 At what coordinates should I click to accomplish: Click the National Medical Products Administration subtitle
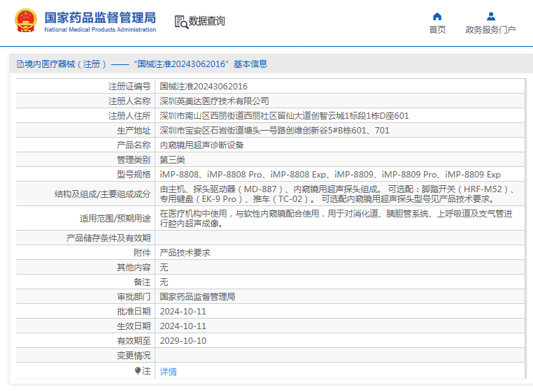pos(100,29)
